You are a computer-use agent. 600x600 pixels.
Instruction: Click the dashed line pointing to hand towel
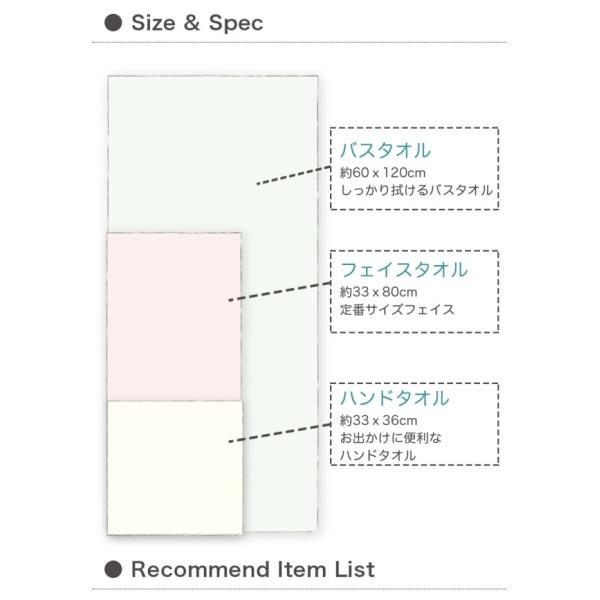coord(280,433)
